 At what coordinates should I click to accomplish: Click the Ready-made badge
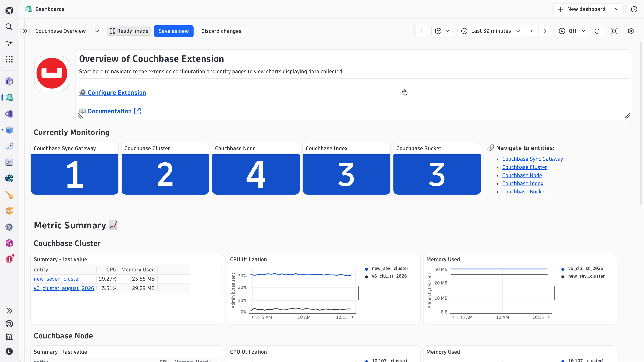point(129,31)
